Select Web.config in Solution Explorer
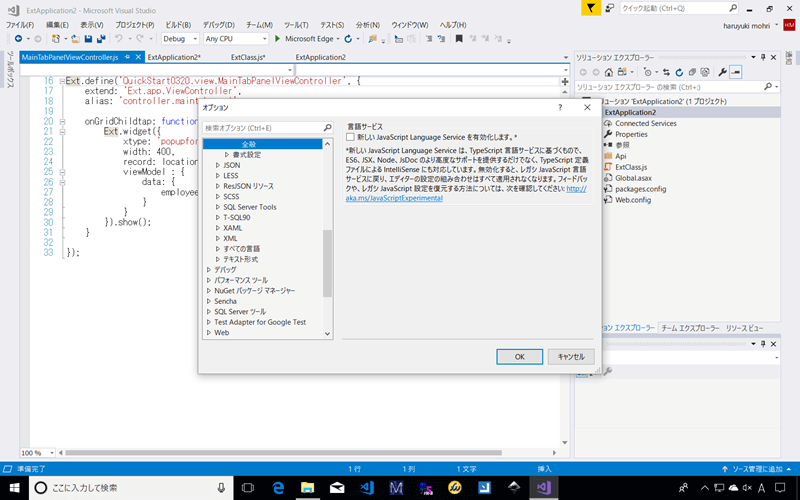The image size is (800, 500). [x=633, y=200]
